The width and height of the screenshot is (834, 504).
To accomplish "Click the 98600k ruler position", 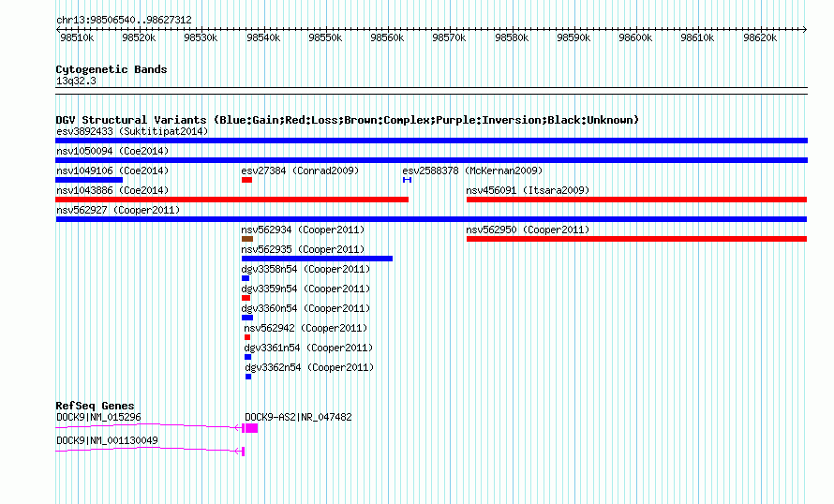I will tap(635, 37).
